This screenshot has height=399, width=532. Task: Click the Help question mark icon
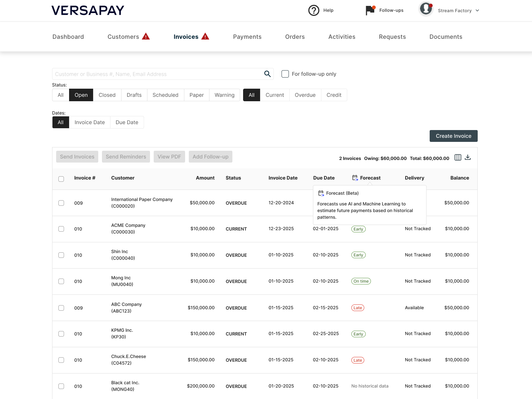point(314,10)
